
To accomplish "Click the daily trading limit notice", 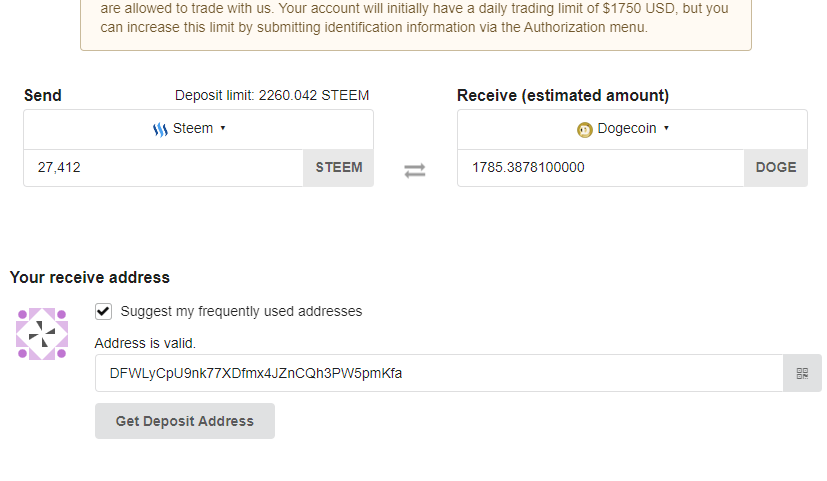I will coord(415,18).
